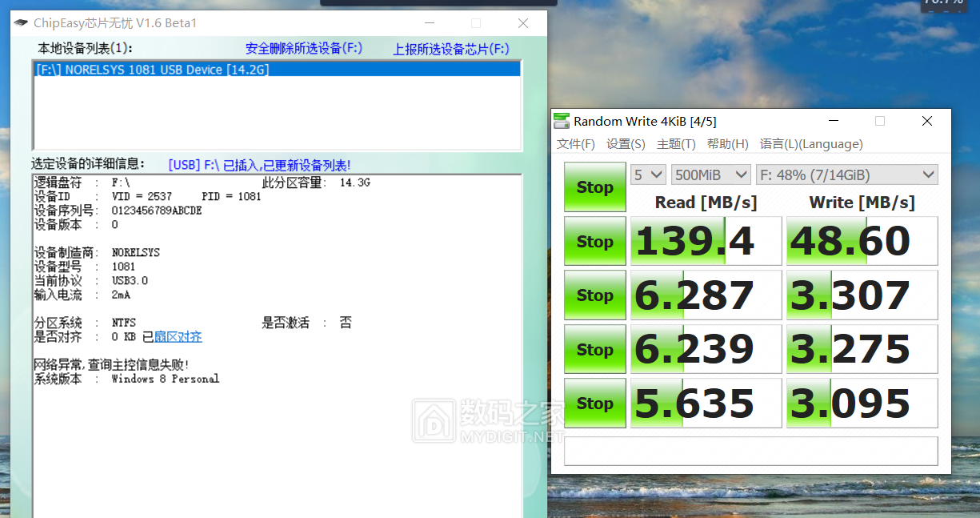Open the 帮助(H) help menu
The height and width of the screenshot is (518, 980).
pyautogui.click(x=727, y=144)
